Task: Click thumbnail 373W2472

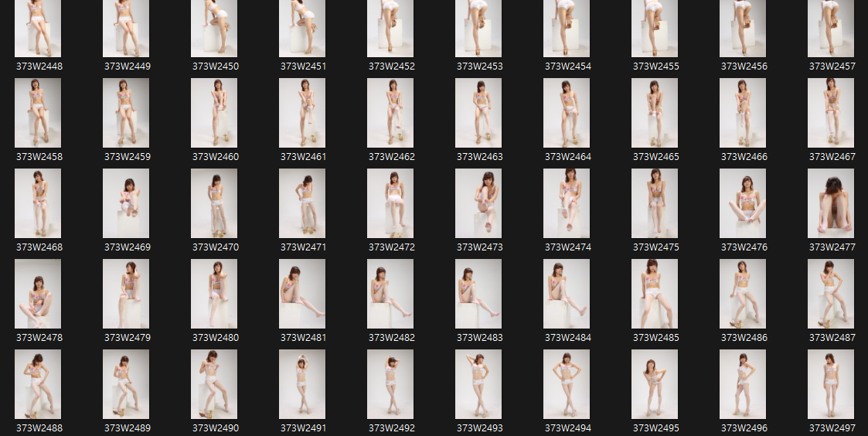Action: click(390, 203)
